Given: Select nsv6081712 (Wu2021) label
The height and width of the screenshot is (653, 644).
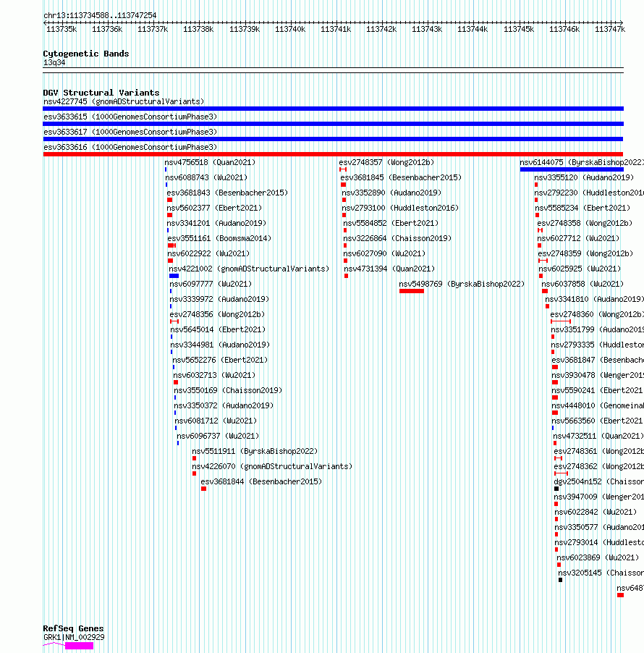Looking at the screenshot, I should (x=216, y=421).
